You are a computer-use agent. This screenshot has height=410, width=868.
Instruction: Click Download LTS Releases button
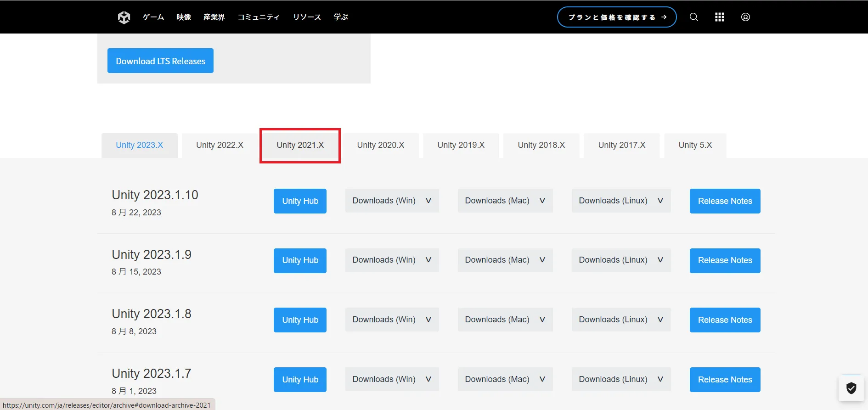[160, 61]
